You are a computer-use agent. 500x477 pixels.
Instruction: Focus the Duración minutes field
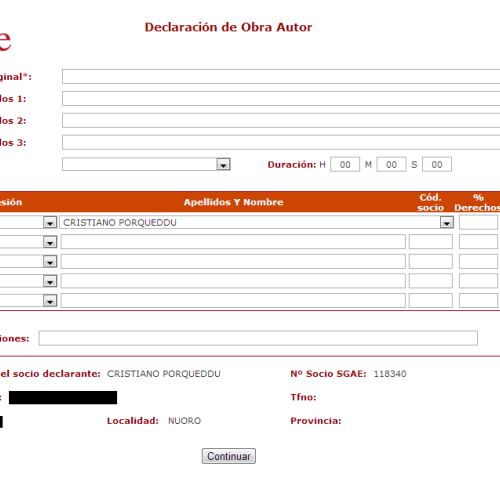(391, 164)
